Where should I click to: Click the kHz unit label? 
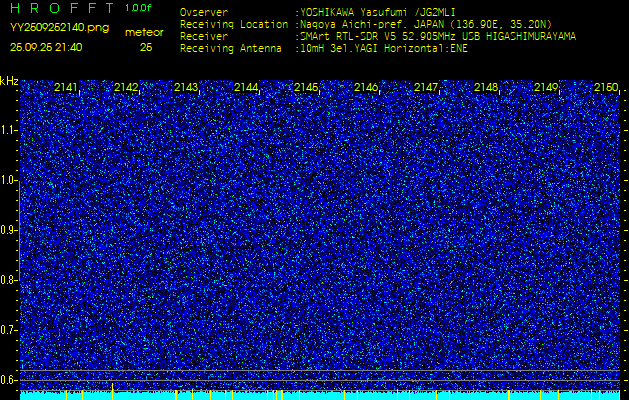coord(9,81)
